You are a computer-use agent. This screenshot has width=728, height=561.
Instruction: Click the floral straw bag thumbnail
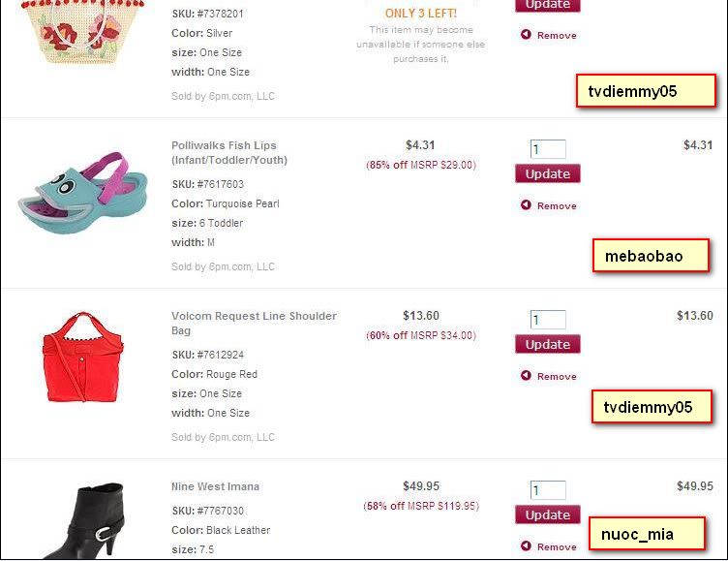coord(83,32)
